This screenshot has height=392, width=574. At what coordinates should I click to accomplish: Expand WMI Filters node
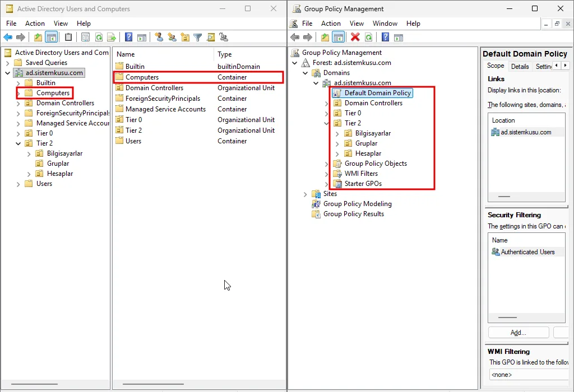[x=327, y=174]
